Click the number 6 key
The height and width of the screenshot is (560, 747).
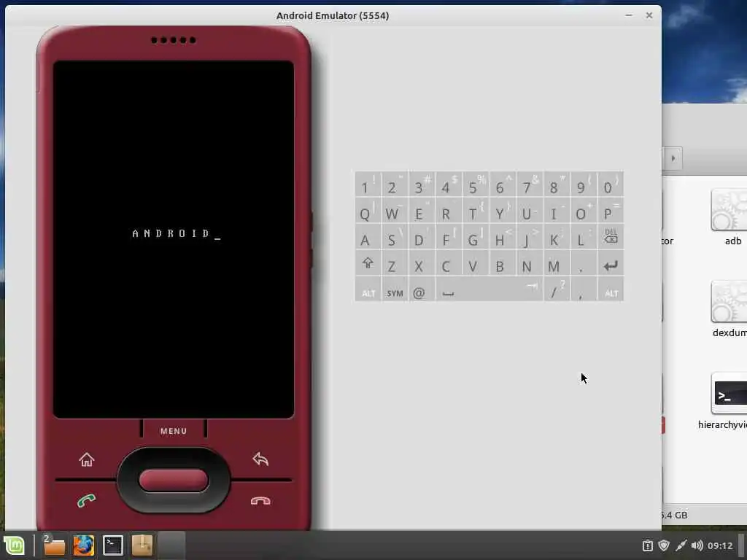pyautogui.click(x=502, y=184)
